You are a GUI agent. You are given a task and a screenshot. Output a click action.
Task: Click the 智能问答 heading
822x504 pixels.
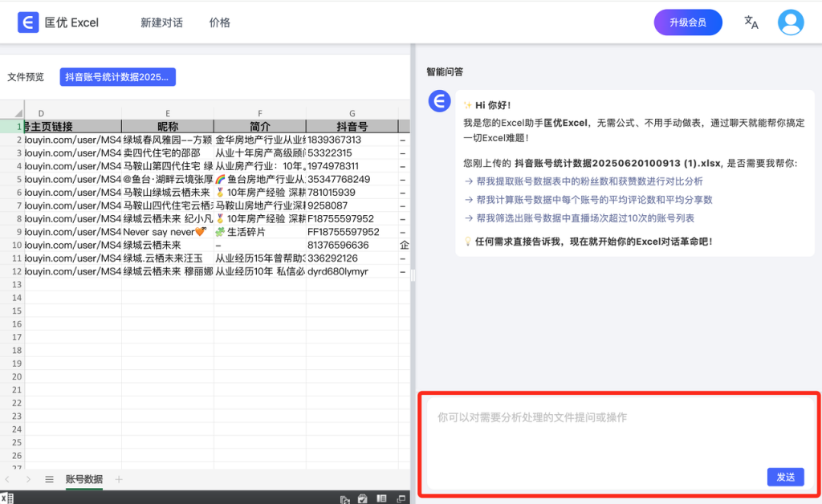(445, 71)
